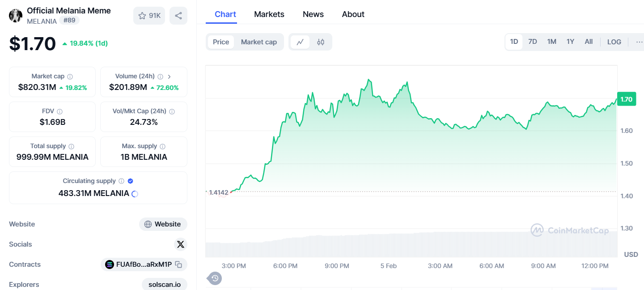Open the Website link button

pos(163,224)
